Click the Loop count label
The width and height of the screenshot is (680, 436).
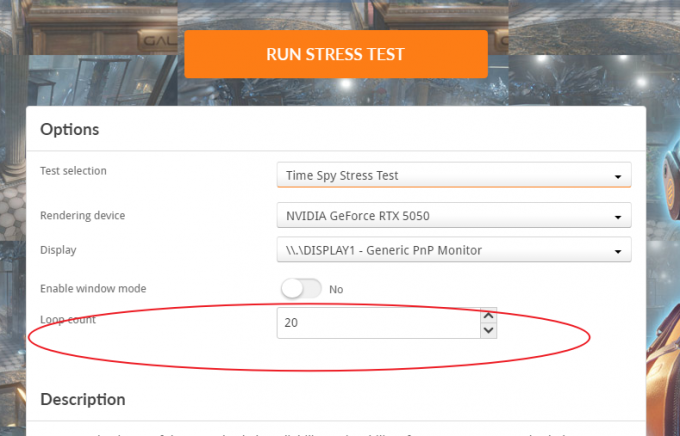tap(68, 320)
